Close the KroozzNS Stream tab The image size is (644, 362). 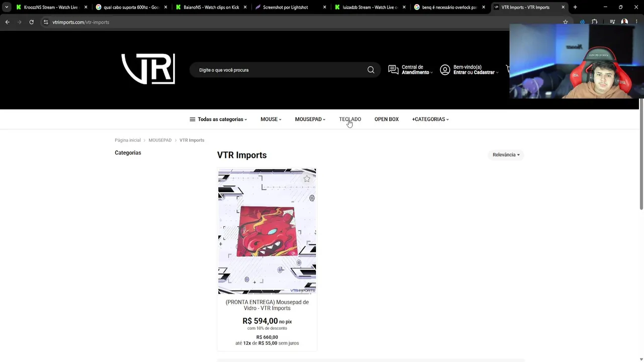(86, 7)
